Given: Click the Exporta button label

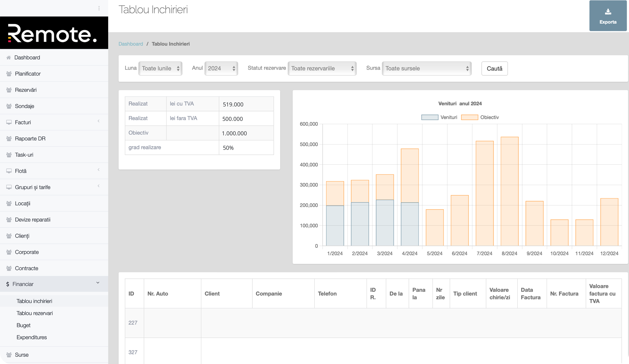Looking at the screenshot, I should (x=608, y=22).
